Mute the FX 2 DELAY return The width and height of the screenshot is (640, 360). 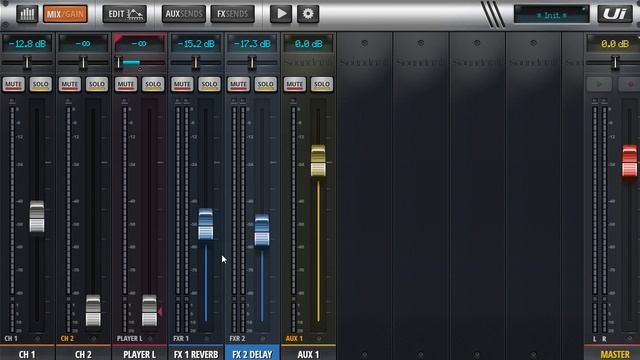pyautogui.click(x=238, y=84)
